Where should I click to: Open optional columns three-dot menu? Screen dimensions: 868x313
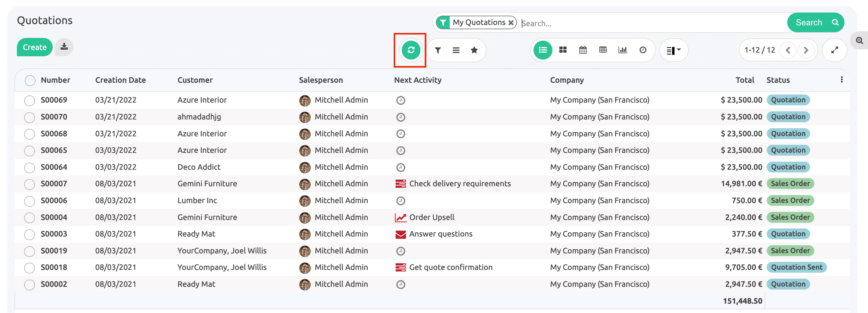tap(841, 80)
